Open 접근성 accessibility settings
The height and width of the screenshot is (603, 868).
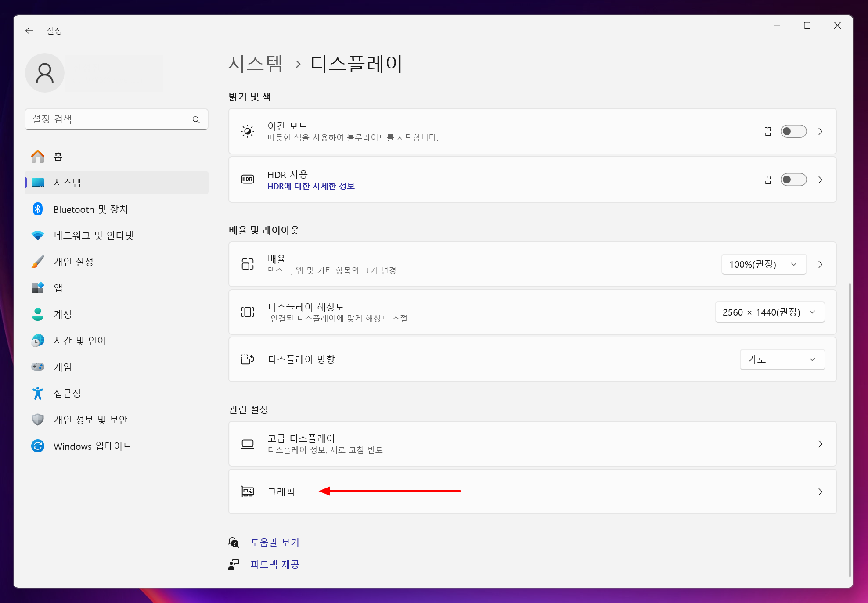pyautogui.click(x=67, y=393)
